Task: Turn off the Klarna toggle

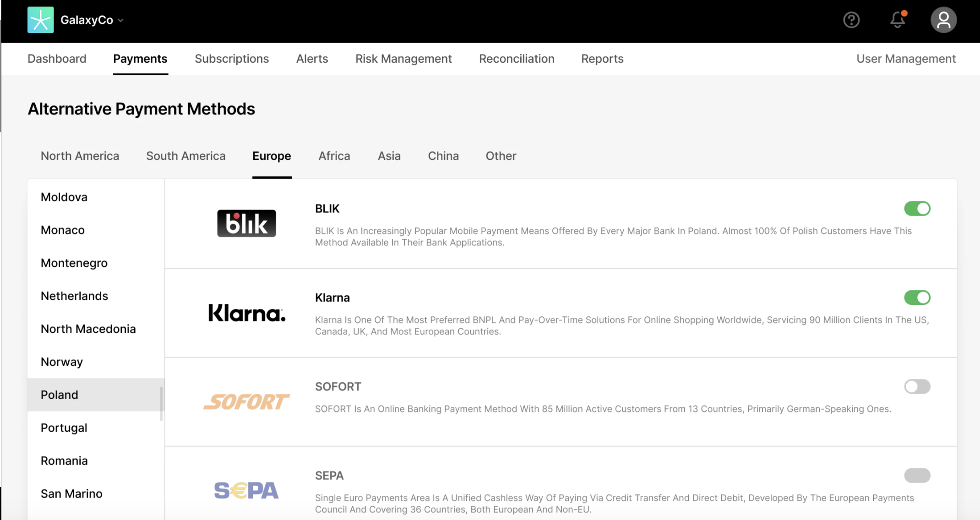Action: 917,298
